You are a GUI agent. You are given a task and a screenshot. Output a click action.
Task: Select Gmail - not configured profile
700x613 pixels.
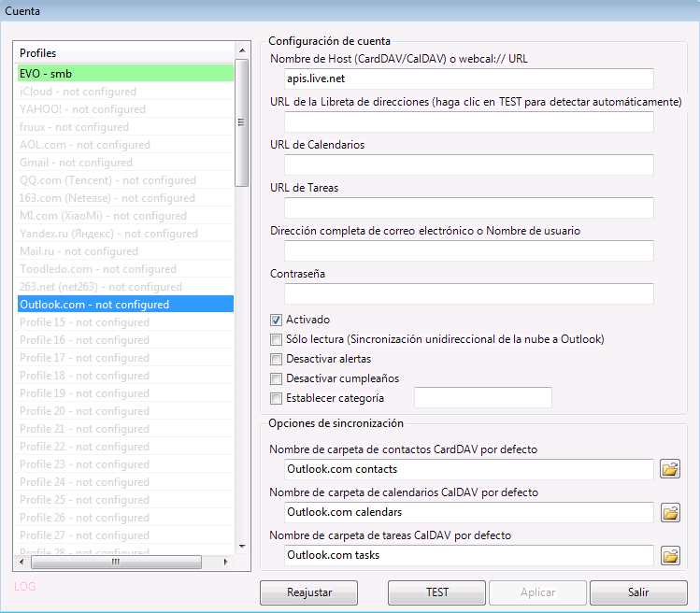pyautogui.click(x=125, y=163)
